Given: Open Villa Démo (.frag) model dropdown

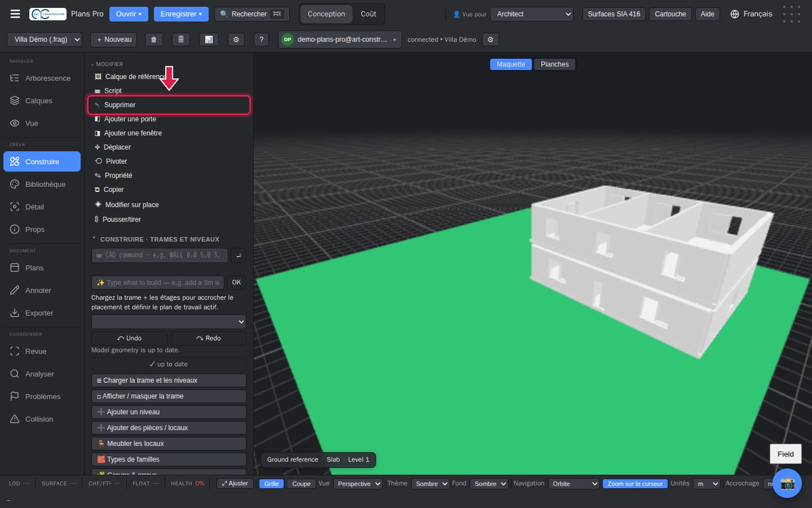Looking at the screenshot, I should [45, 40].
